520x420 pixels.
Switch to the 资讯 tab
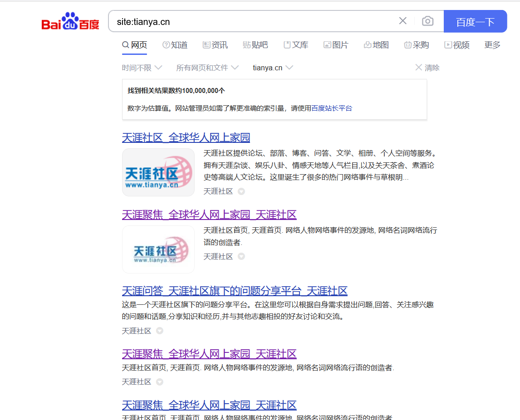(x=215, y=45)
